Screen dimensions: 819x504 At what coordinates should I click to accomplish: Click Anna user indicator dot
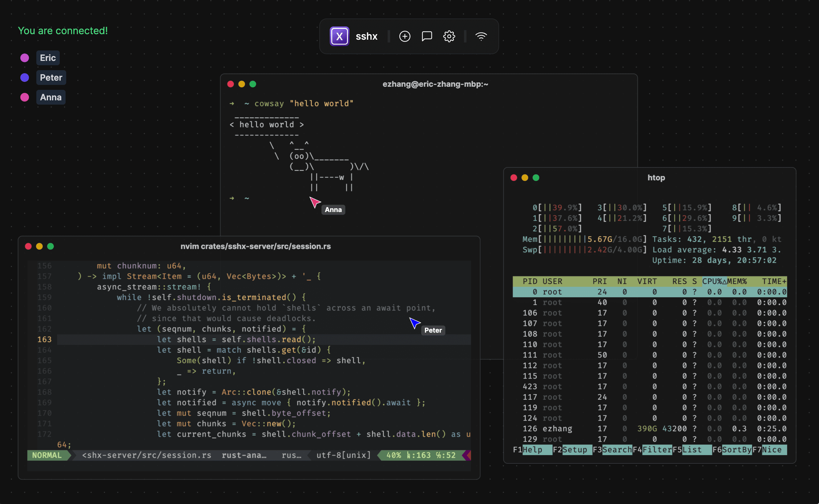click(25, 97)
